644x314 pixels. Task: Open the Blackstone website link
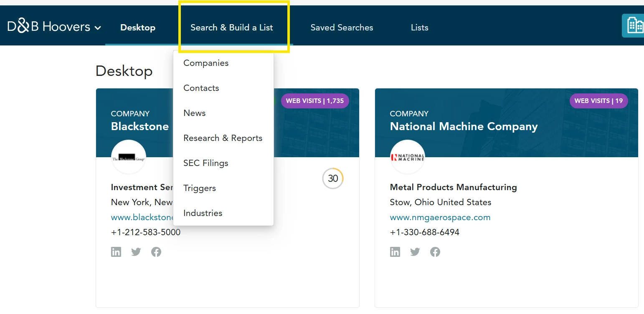(x=142, y=217)
